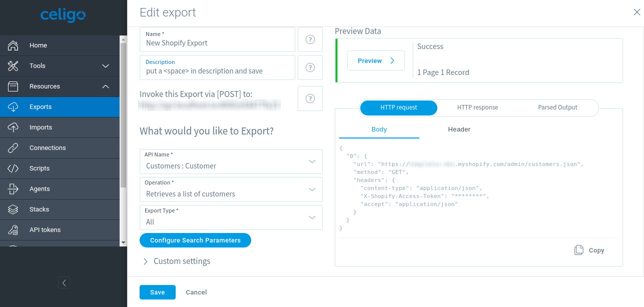
Task: Click the Celigo logo
Action: (x=63, y=15)
